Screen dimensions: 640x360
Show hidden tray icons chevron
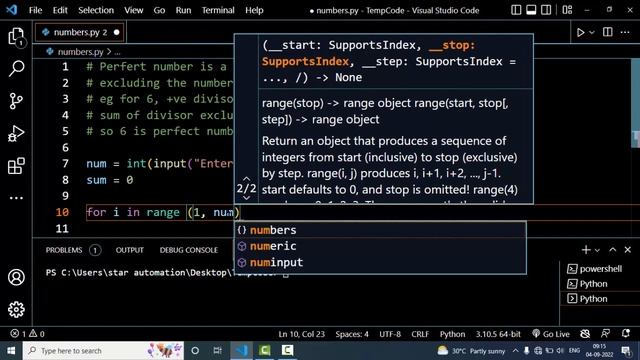[515, 351]
